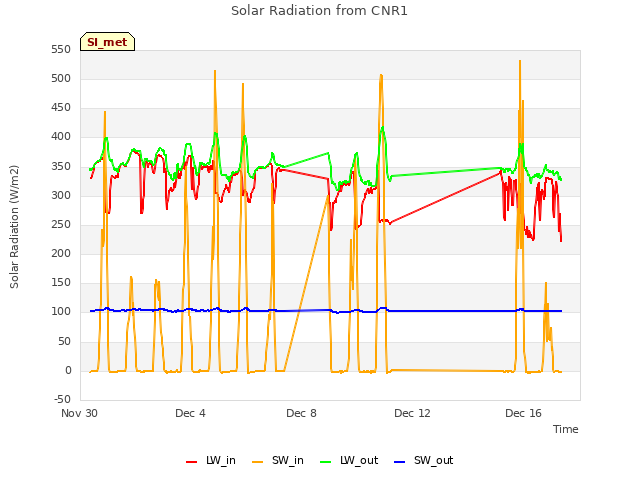This screenshot has width=640, height=480.
Task: Click the 400 y-axis tick label
Action: 61,137
